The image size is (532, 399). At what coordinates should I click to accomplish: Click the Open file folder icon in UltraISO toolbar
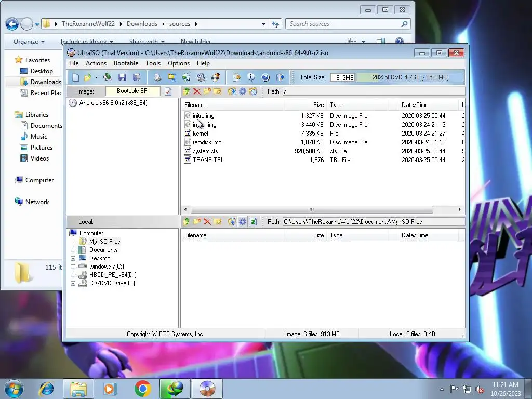coord(87,77)
